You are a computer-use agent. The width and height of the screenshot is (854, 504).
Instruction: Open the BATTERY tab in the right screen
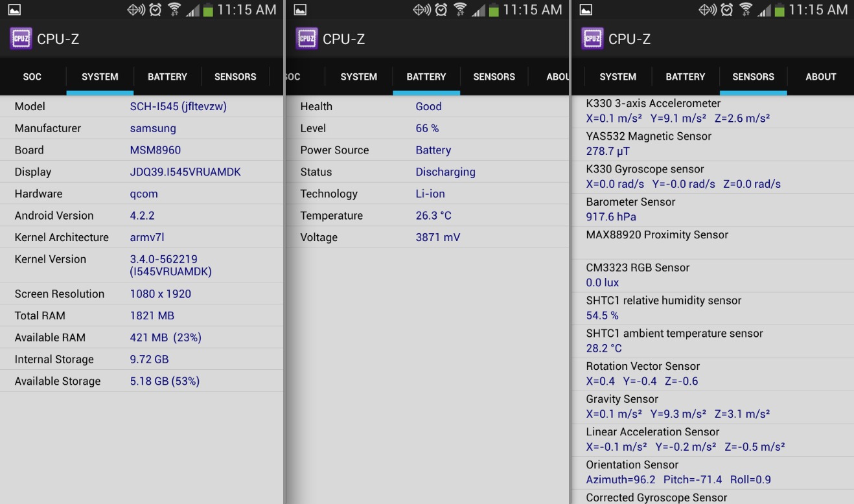tap(685, 76)
